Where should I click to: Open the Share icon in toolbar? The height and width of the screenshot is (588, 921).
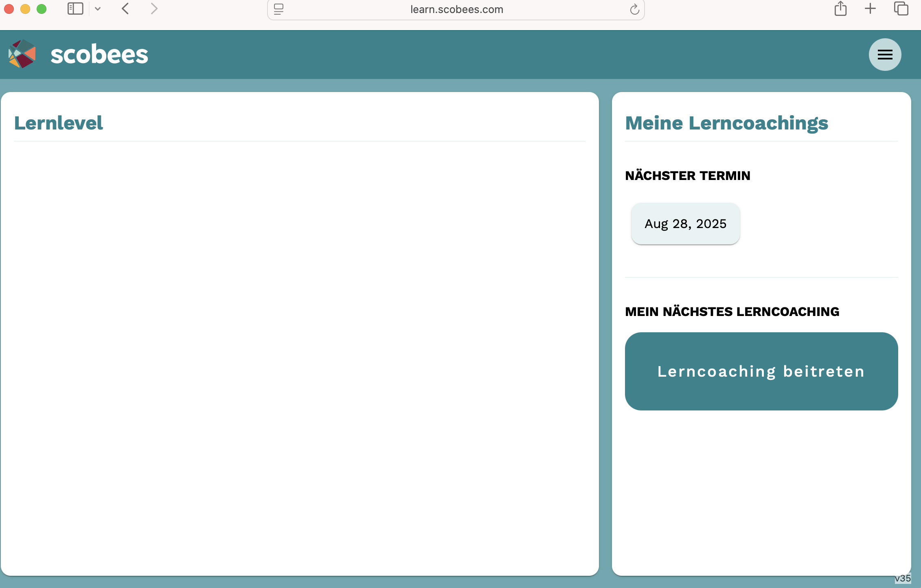(x=840, y=9)
